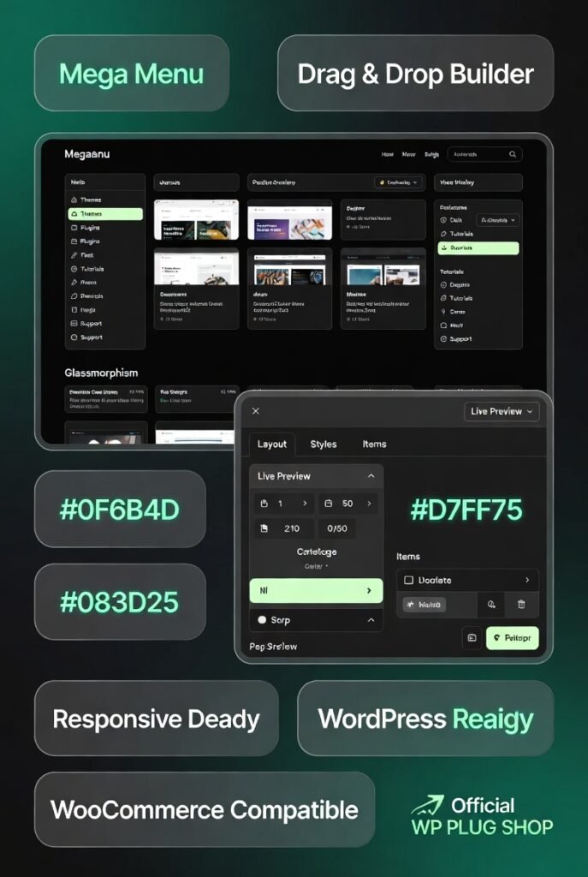Click the WordPress Reaigy badge
This screenshot has width=588, height=877.
(x=425, y=719)
